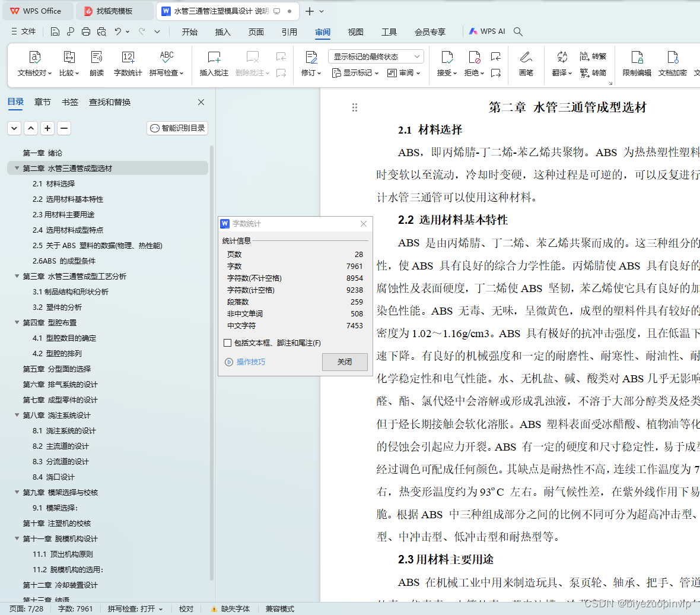Click the save icon in quick toolbar
Viewport: 700px width, 615px height.
(x=55, y=31)
